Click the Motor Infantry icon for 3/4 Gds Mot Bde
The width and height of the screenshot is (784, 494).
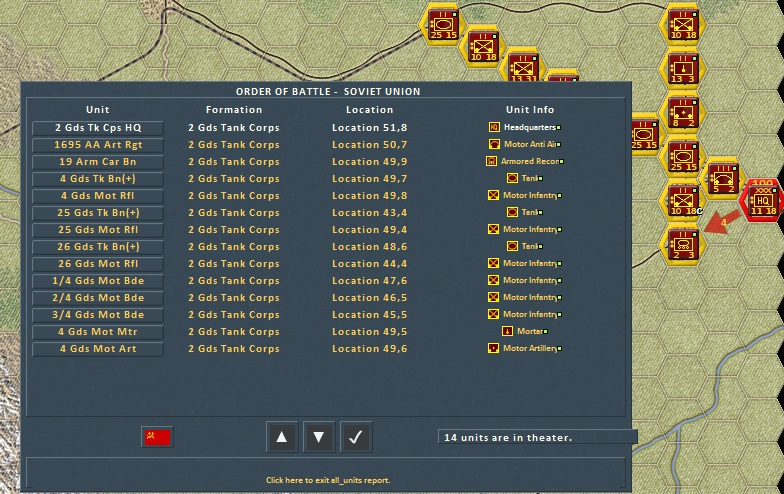[493, 314]
